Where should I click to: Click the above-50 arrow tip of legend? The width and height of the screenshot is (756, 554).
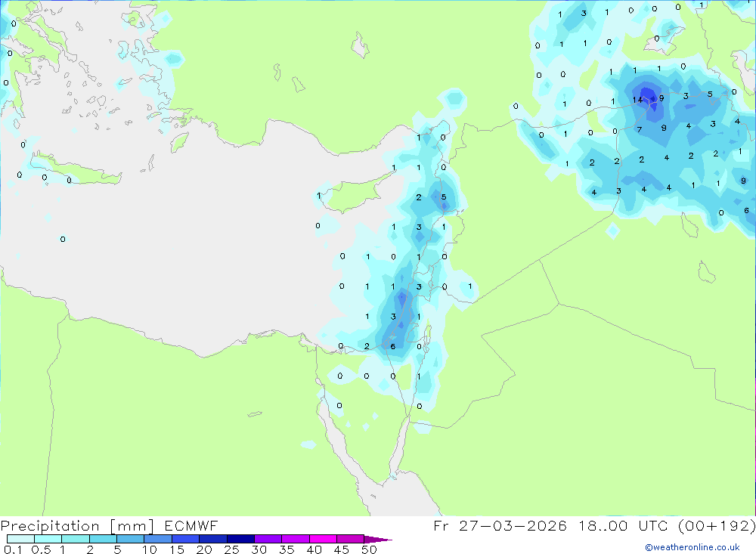point(377,539)
